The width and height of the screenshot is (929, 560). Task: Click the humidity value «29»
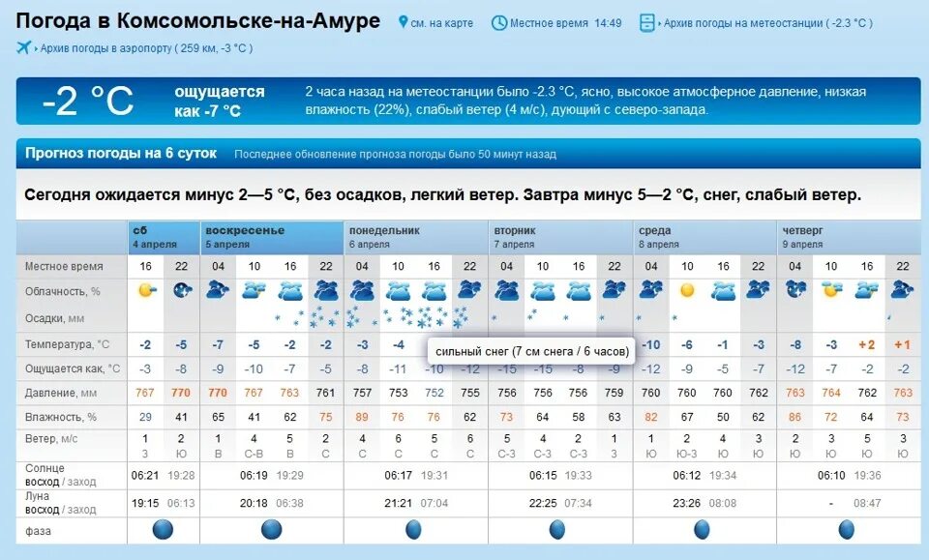click(x=145, y=417)
